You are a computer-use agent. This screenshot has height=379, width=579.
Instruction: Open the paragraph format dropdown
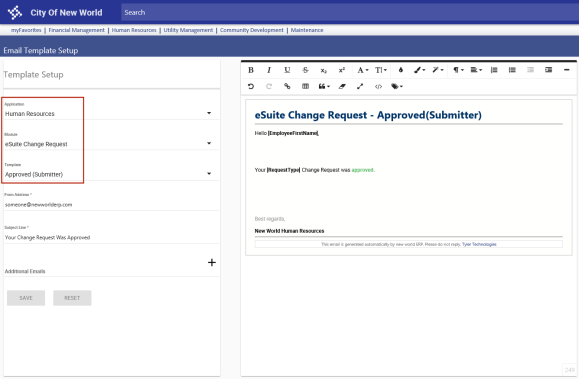(458, 70)
